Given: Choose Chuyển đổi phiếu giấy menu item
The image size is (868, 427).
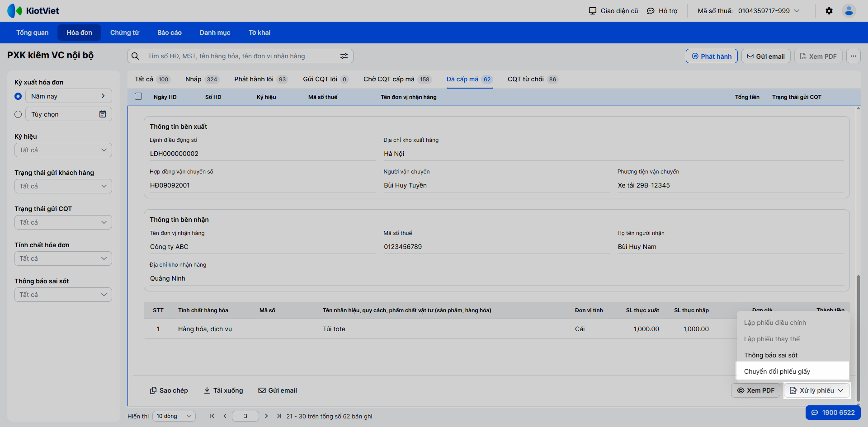Looking at the screenshot, I should point(793,371).
